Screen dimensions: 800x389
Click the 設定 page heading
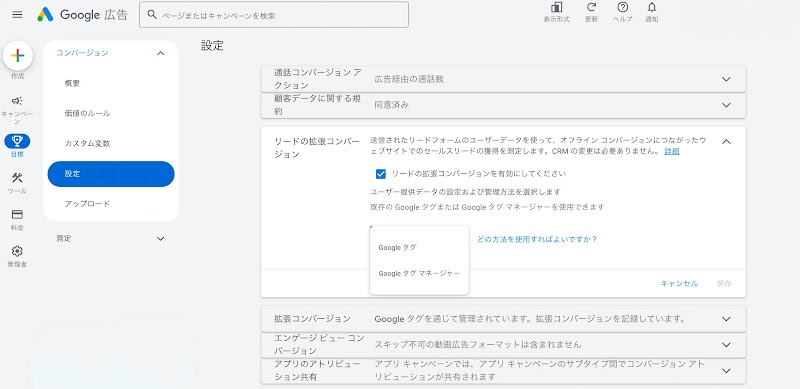(x=212, y=45)
